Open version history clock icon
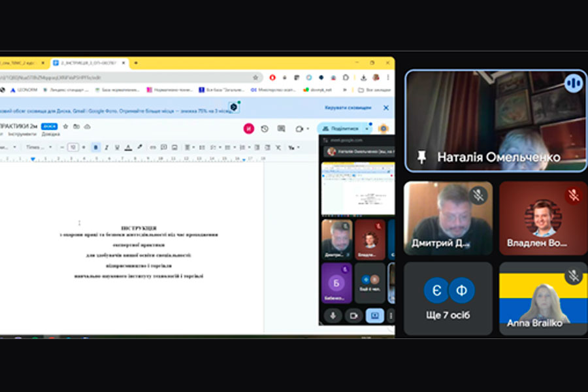Screen dimensions: 588x392 pos(265,129)
